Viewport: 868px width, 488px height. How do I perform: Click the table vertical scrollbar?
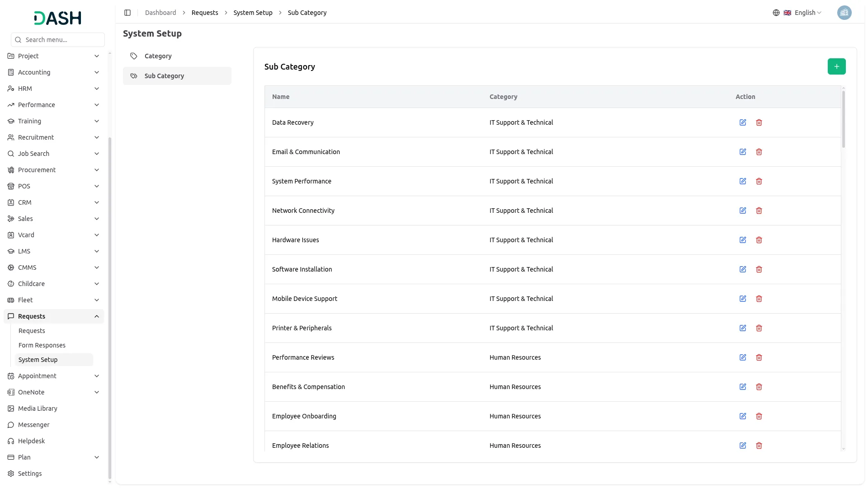click(x=843, y=120)
